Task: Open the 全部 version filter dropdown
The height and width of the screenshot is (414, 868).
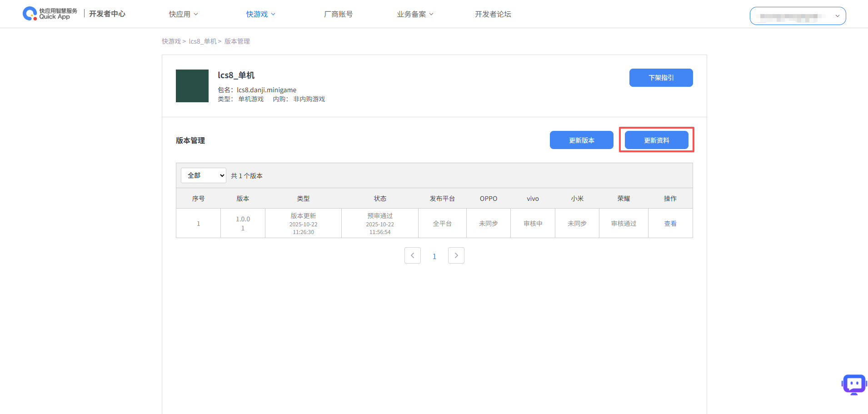Action: point(203,175)
